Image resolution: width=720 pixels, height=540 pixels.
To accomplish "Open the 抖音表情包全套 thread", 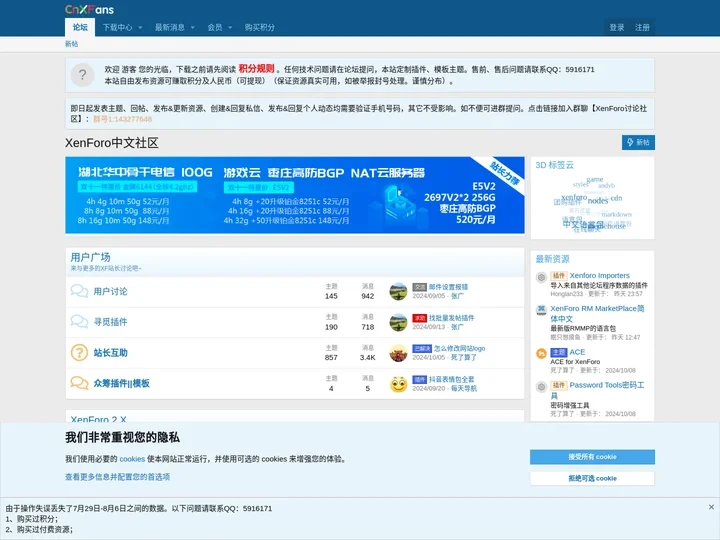I will (x=451, y=379).
